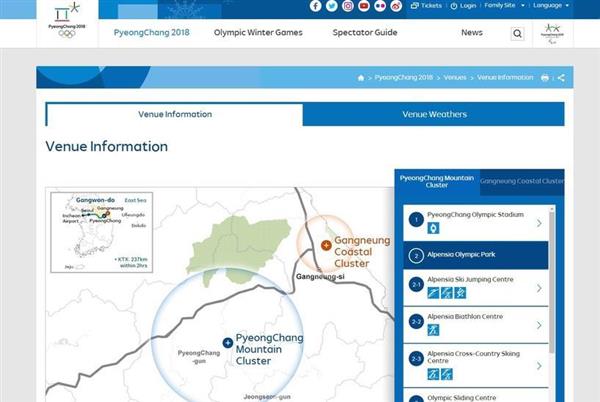
Task: Click the 2-1 venue number badge
Action: (x=416, y=285)
